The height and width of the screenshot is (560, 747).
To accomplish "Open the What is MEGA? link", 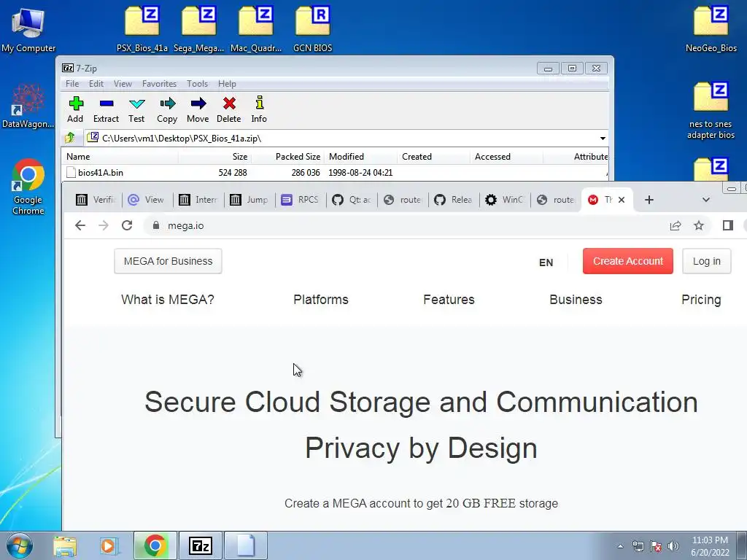I will (168, 300).
